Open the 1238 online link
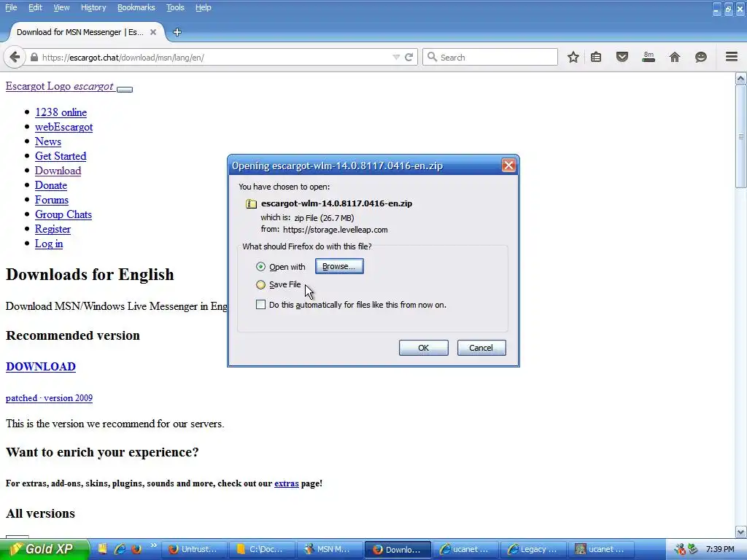 (x=61, y=112)
